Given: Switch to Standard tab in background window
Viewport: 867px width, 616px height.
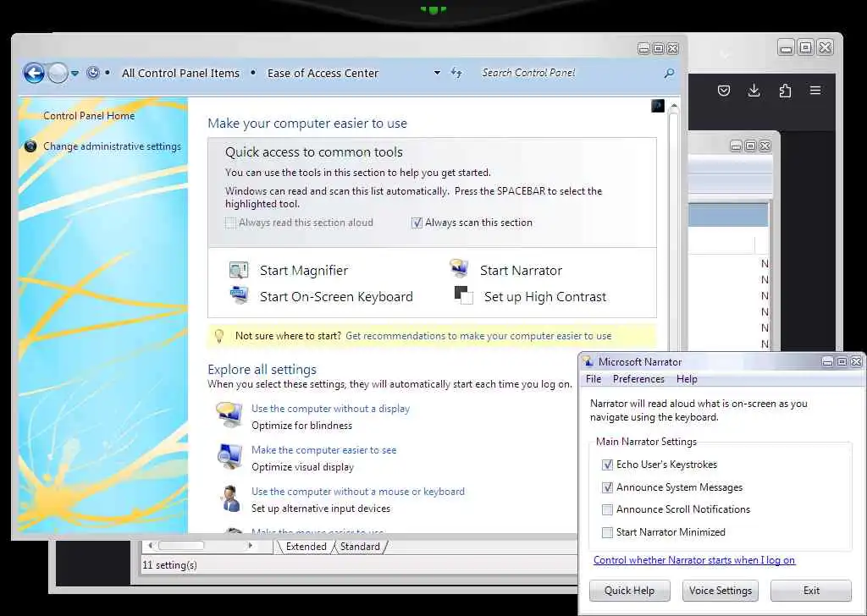Looking at the screenshot, I should [x=360, y=547].
